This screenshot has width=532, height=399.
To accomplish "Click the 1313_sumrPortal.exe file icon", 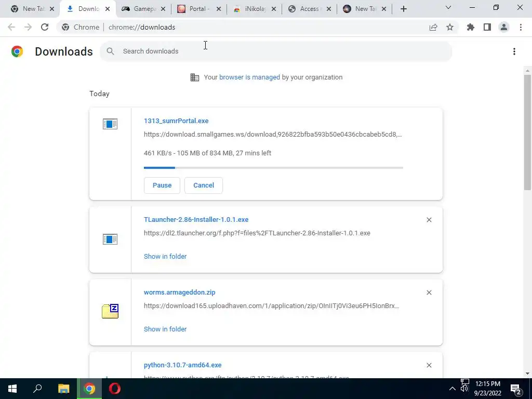I will pyautogui.click(x=110, y=124).
